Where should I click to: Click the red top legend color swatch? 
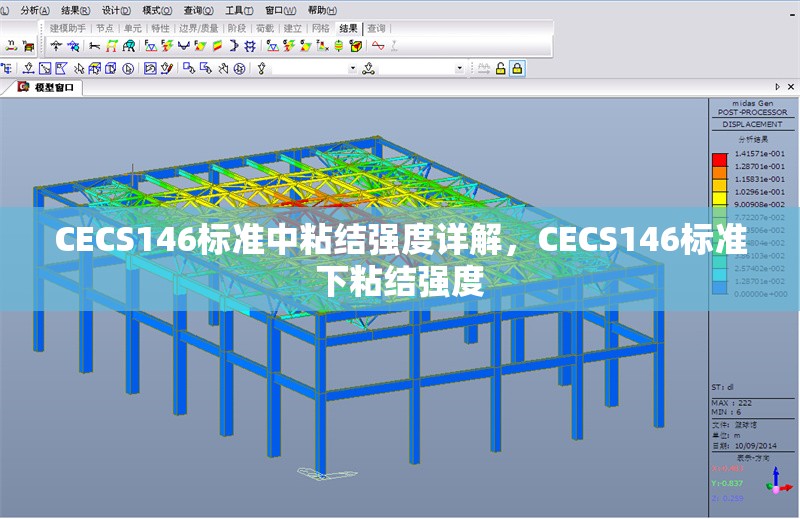click(718, 157)
